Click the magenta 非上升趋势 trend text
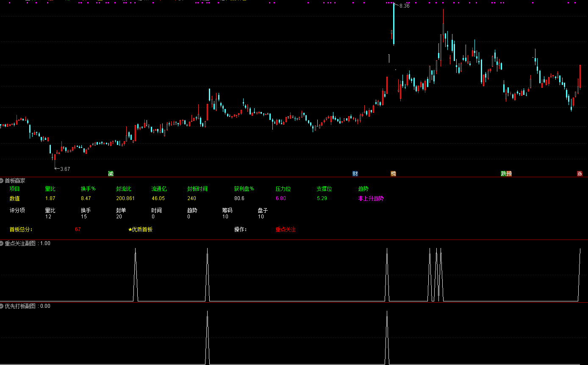588x365 pixels. [x=371, y=198]
